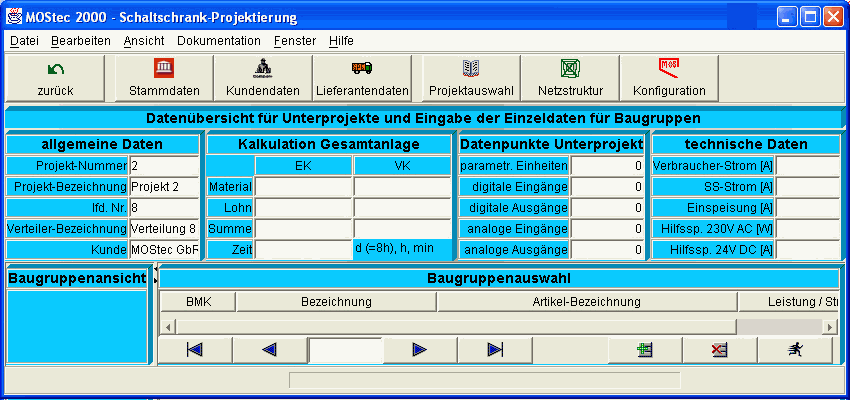Screen dimensions: 850x400
Task: Click the running figure icon button
Action: (x=795, y=349)
